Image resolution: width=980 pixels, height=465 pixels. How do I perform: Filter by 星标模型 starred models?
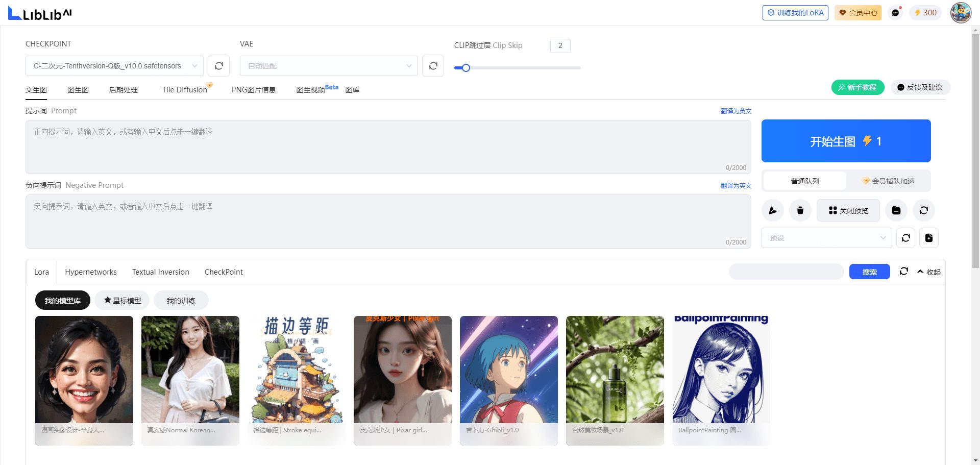[122, 301]
